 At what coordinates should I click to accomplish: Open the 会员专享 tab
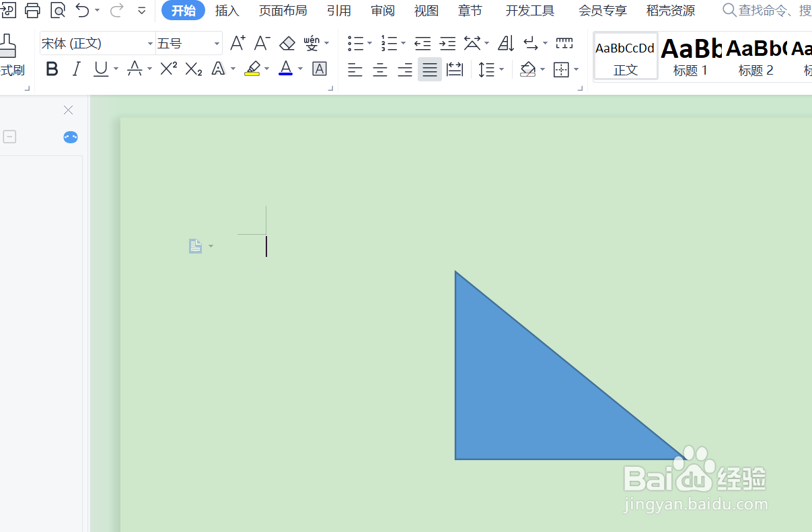click(603, 11)
